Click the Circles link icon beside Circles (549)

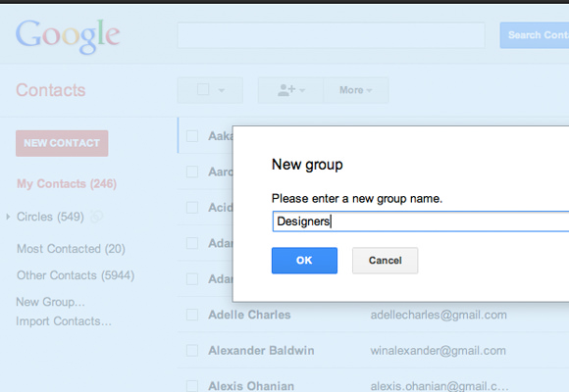click(x=96, y=217)
